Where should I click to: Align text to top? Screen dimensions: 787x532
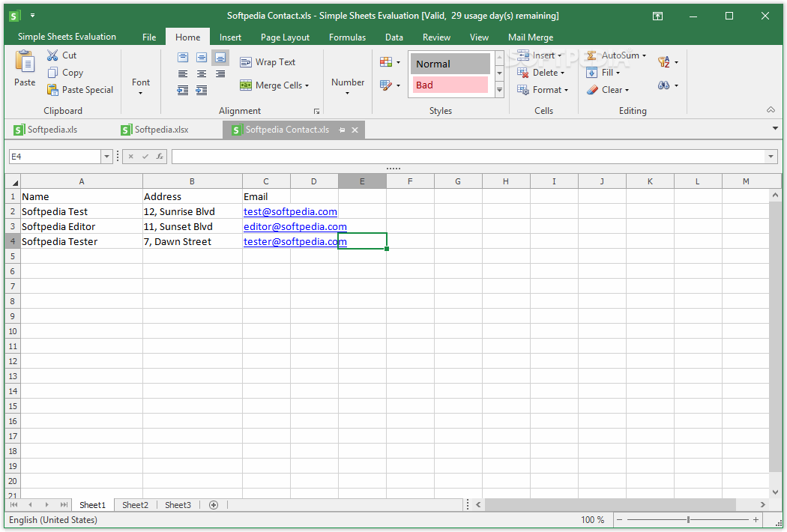(x=183, y=58)
